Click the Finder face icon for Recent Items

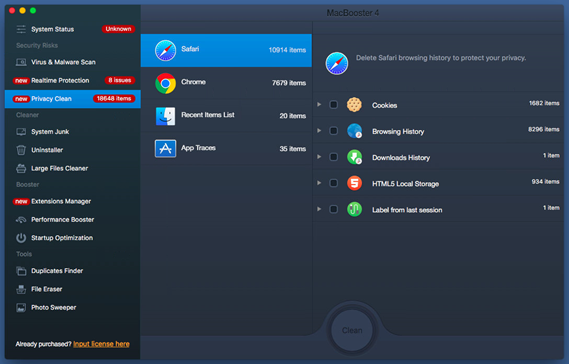click(x=165, y=116)
